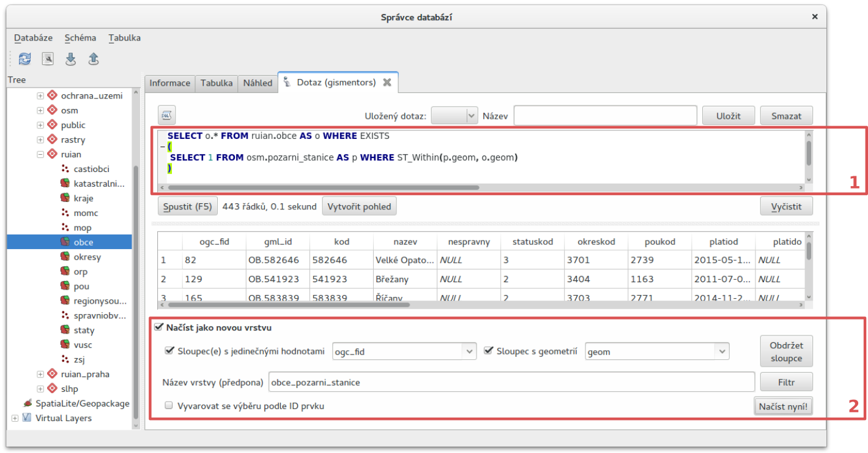This screenshot has height=453, width=868.
Task: Click the momc point layer icon
Action: click(x=65, y=213)
